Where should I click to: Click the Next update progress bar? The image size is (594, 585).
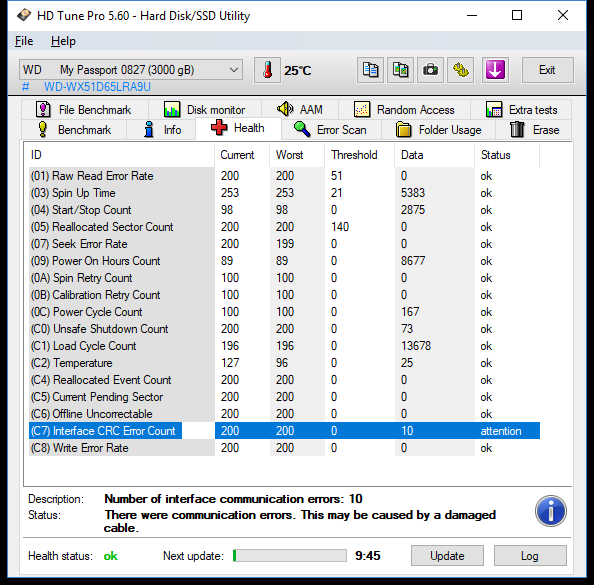(x=290, y=556)
